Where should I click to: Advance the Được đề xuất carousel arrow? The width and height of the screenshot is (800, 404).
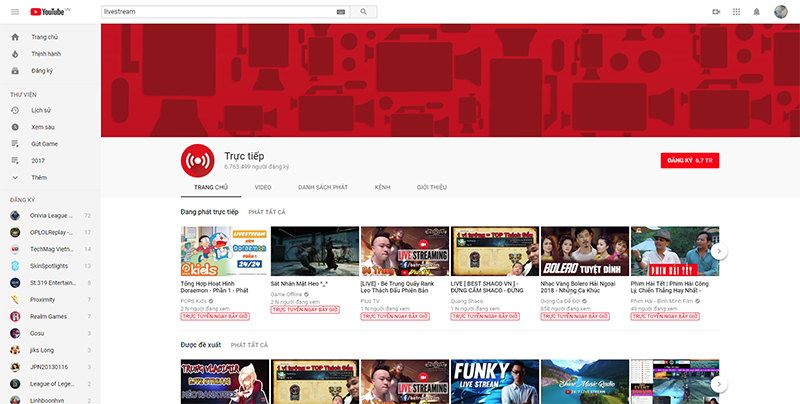click(x=718, y=384)
